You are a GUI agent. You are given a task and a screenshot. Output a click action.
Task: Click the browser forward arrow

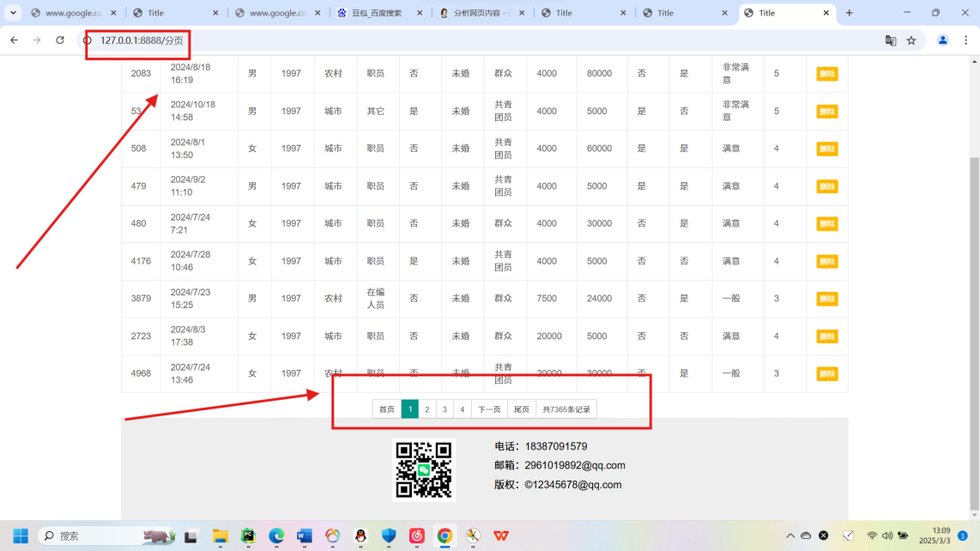click(37, 40)
